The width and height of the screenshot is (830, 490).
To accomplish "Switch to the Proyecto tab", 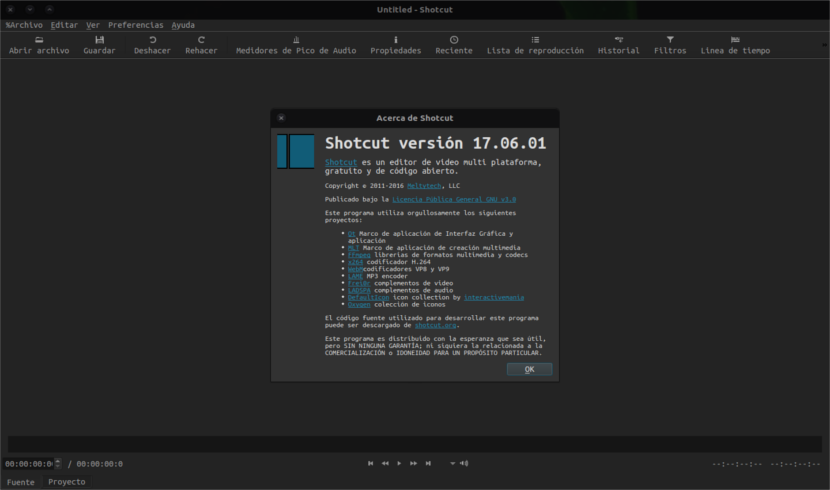I will click(66, 482).
